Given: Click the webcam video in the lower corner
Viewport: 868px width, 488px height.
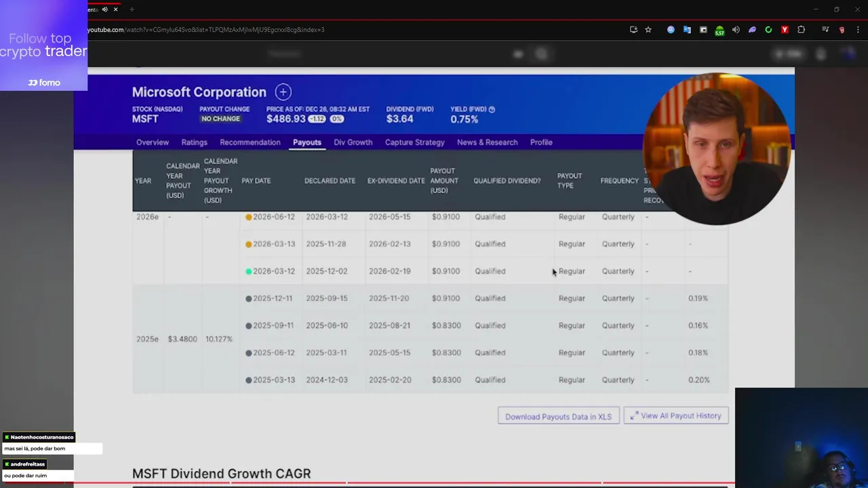Looking at the screenshot, I should [x=802, y=438].
